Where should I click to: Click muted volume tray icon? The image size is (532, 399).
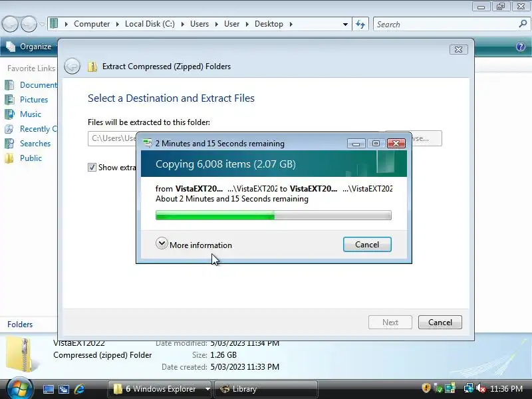(481, 388)
